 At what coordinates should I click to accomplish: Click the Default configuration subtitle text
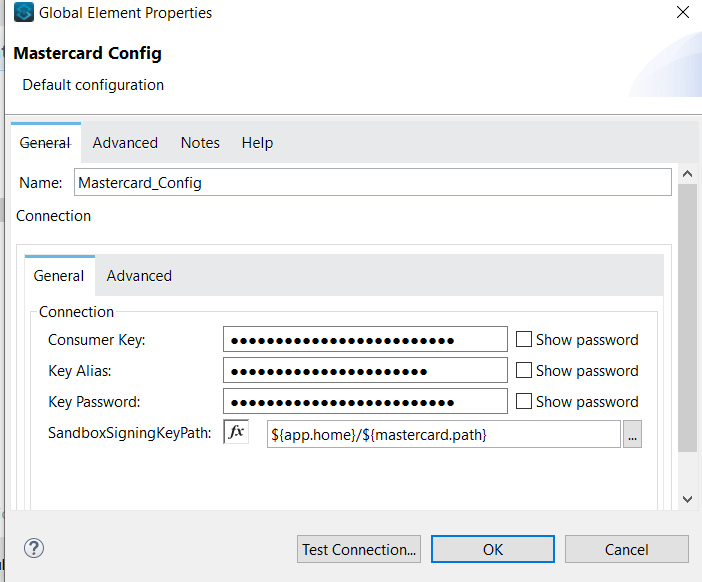coord(93,85)
